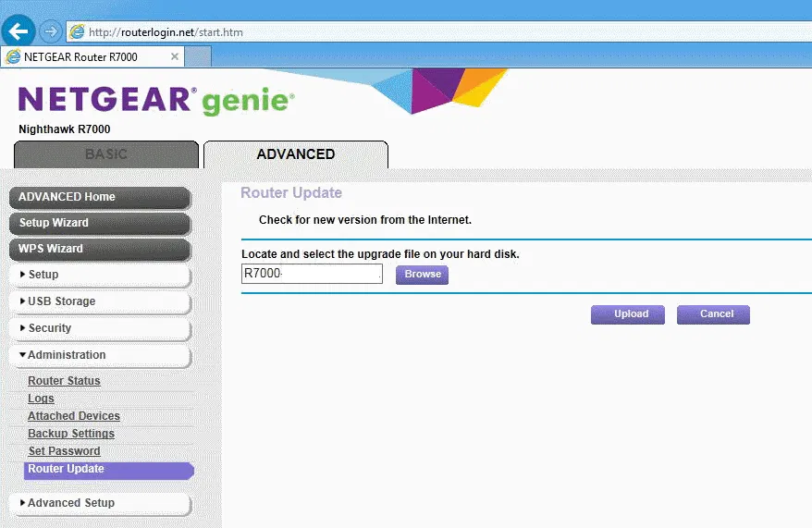Open the Router Status link
Image resolution: width=812 pixels, height=528 pixels.
click(64, 381)
